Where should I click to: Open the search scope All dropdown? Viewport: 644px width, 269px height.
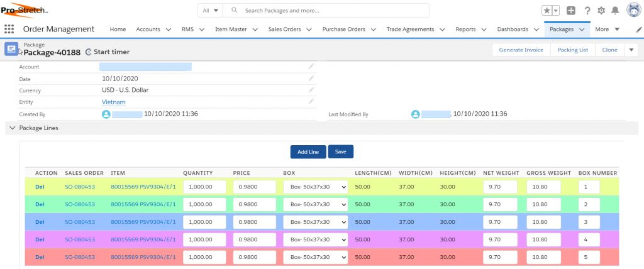(x=210, y=11)
